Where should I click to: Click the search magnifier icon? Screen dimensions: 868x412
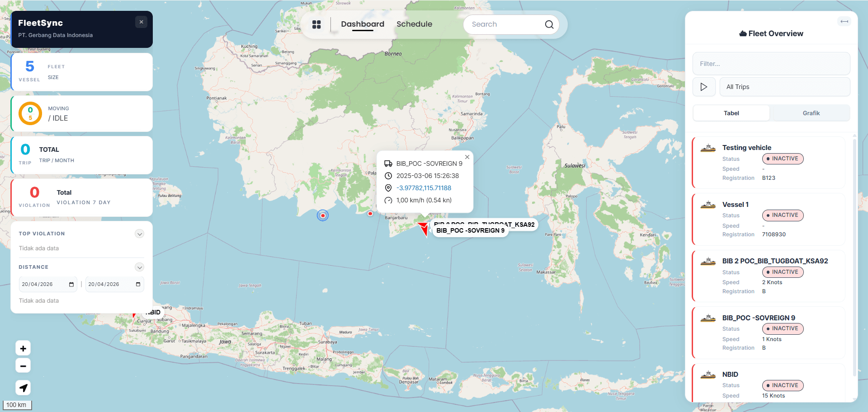tap(549, 24)
